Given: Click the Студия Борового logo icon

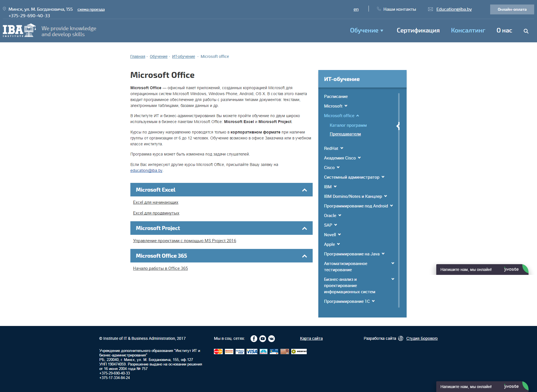Looking at the screenshot, I should pos(401,338).
